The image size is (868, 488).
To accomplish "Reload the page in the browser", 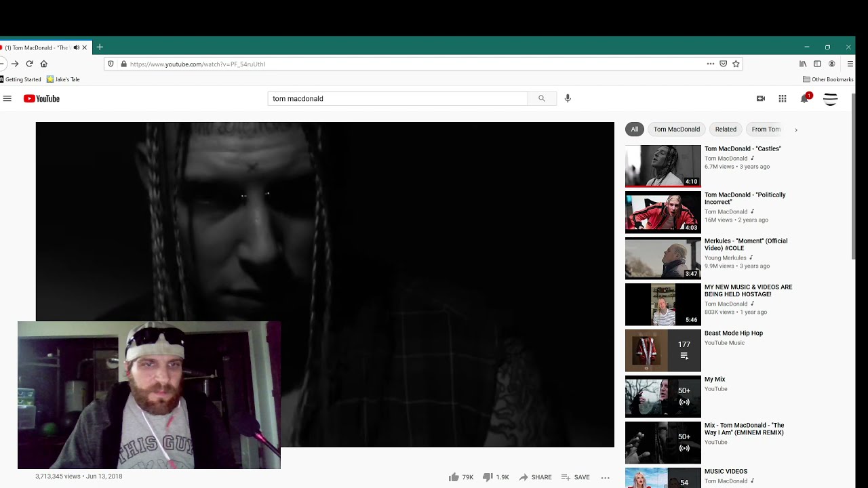I will pyautogui.click(x=29, y=64).
